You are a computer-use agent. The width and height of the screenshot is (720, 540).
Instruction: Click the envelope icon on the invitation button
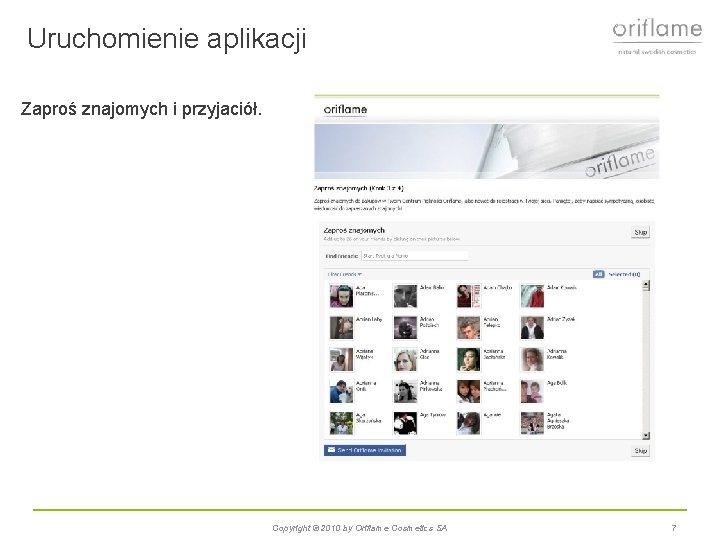point(331,450)
